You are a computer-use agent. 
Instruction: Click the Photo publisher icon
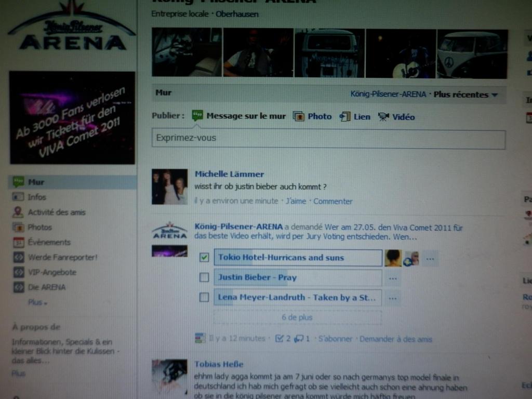299,116
